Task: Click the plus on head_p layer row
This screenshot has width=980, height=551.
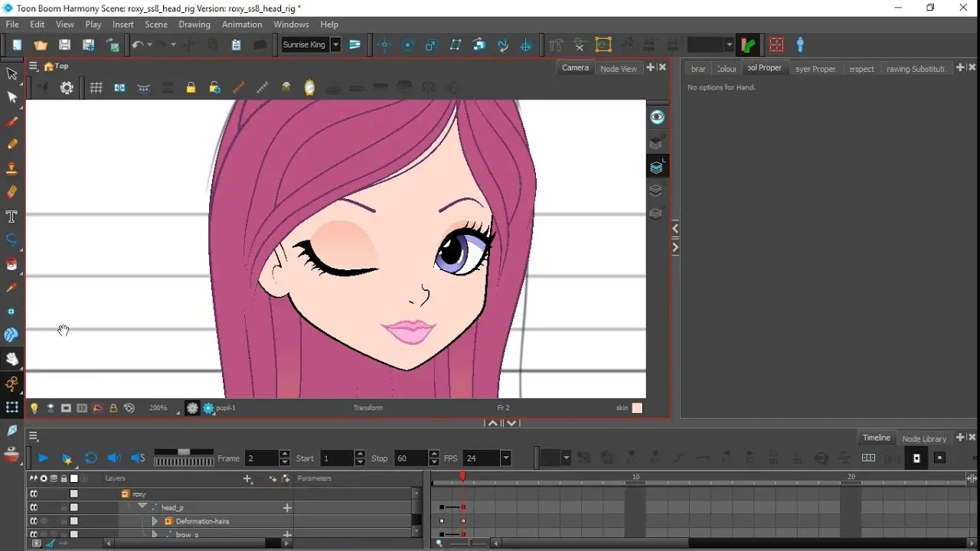Action: click(287, 507)
